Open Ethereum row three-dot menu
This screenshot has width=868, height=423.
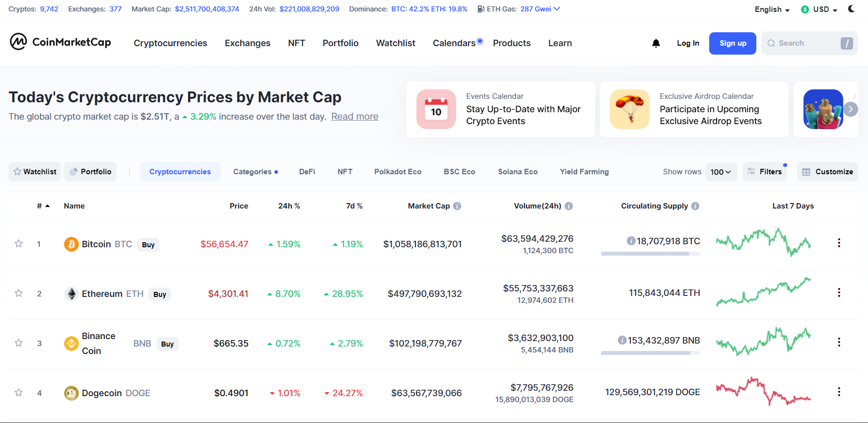[839, 292]
